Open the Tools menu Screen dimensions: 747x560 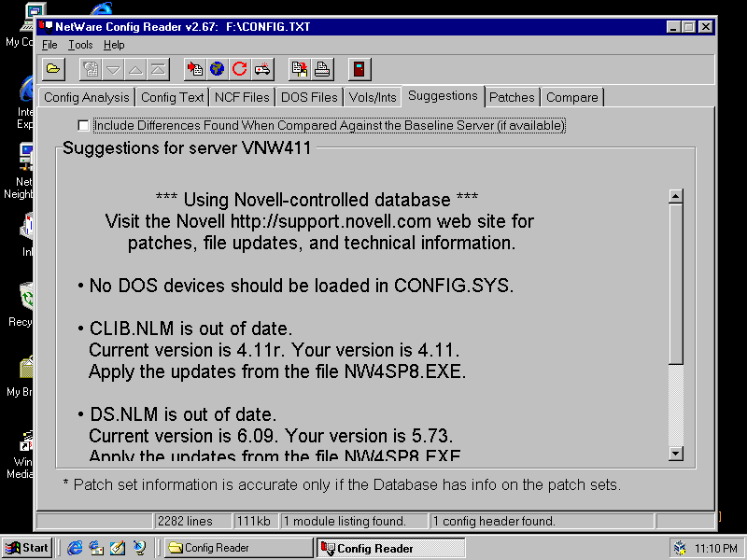coord(80,45)
